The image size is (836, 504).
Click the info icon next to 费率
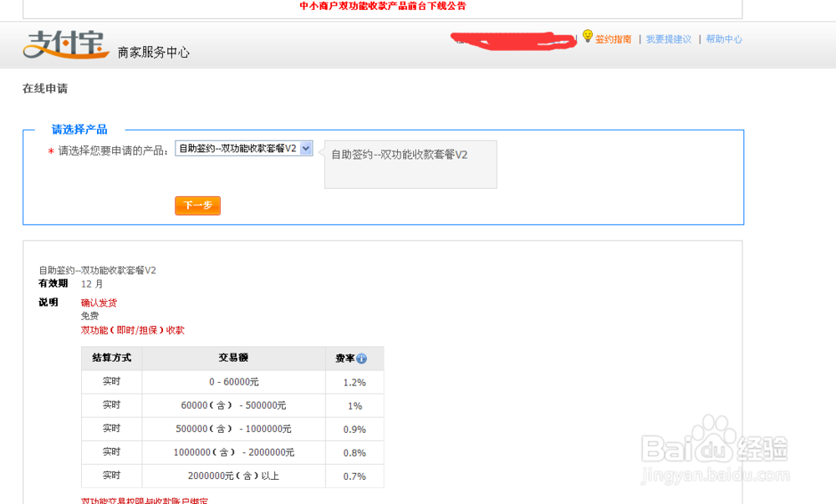point(361,359)
